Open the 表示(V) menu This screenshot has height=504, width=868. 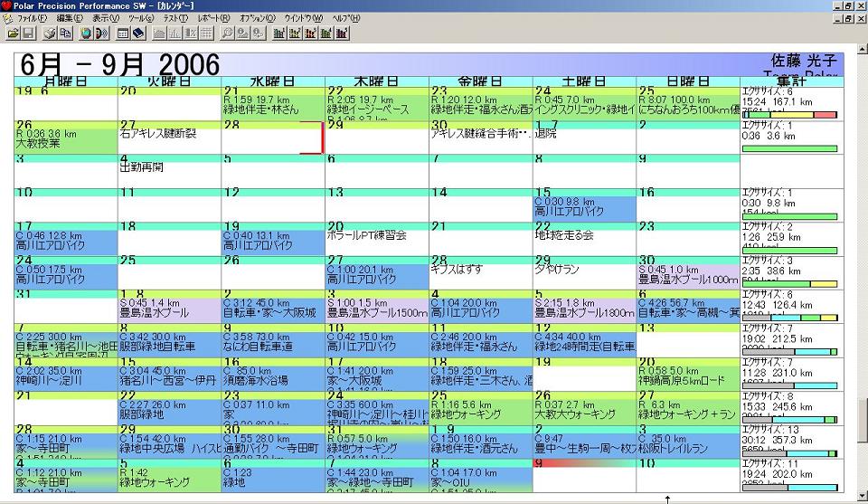[x=105, y=18]
